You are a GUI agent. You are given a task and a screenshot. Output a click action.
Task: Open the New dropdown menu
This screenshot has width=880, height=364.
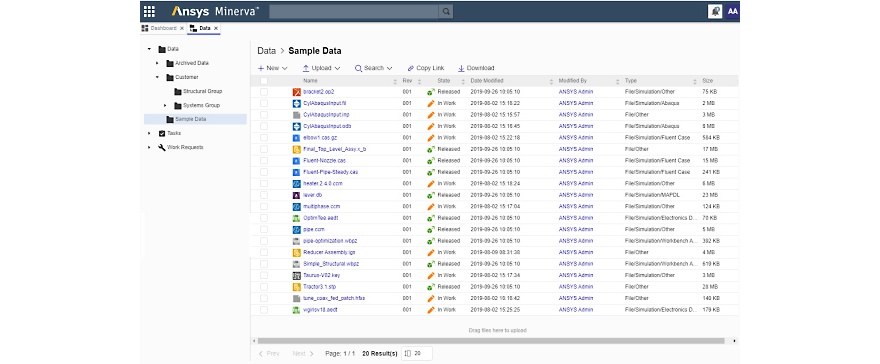[273, 68]
